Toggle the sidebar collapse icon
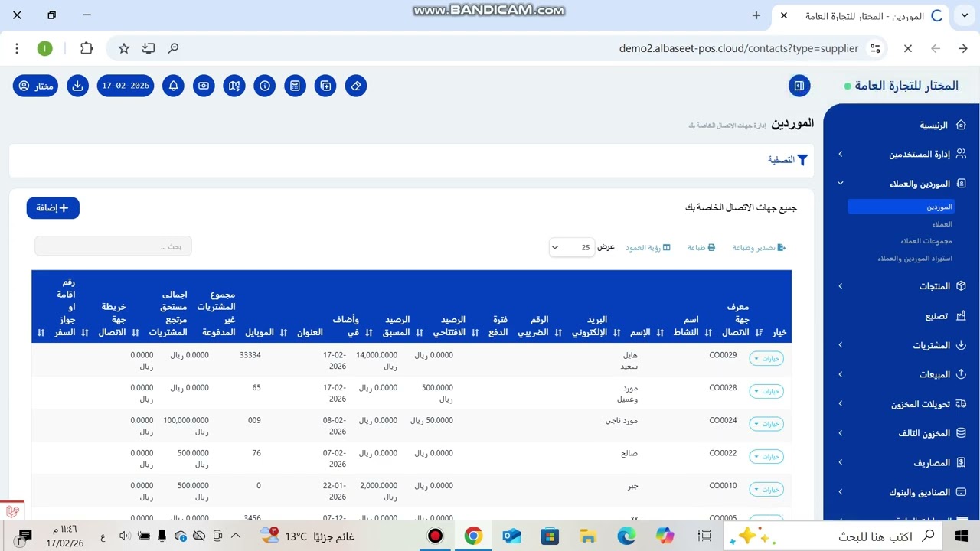The image size is (980, 551). click(x=799, y=86)
